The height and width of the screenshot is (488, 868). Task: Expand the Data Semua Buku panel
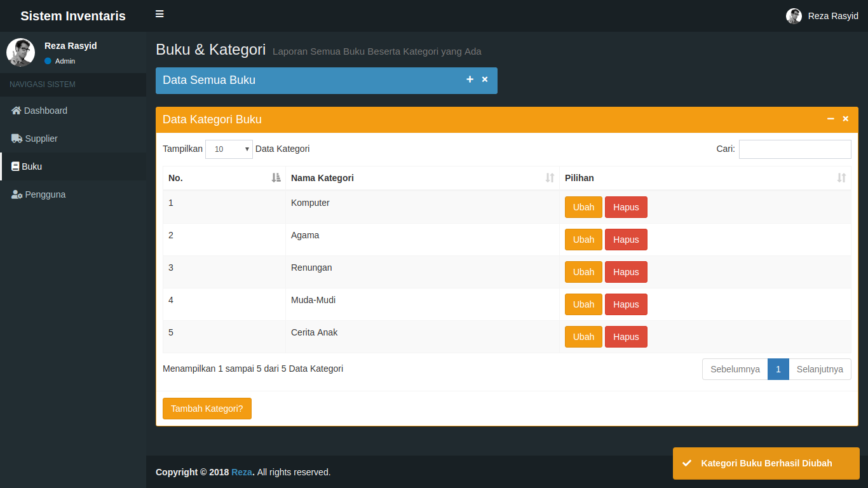[x=470, y=79]
